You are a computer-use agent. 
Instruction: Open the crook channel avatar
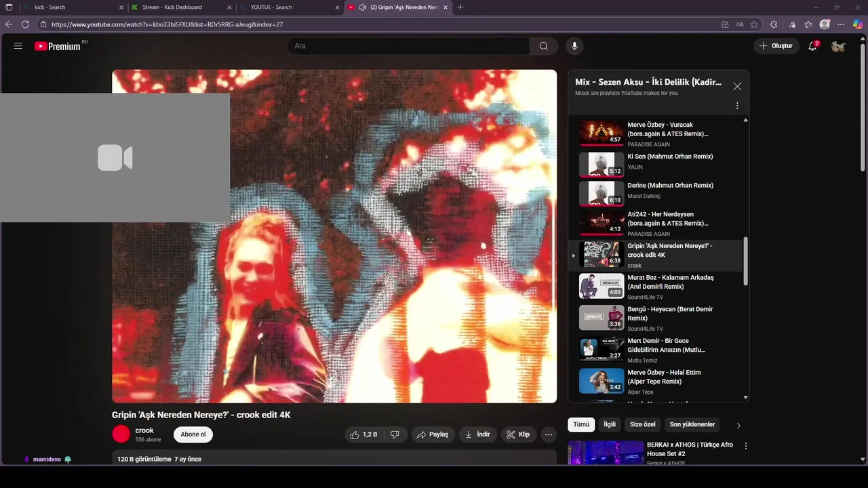pyautogui.click(x=121, y=434)
